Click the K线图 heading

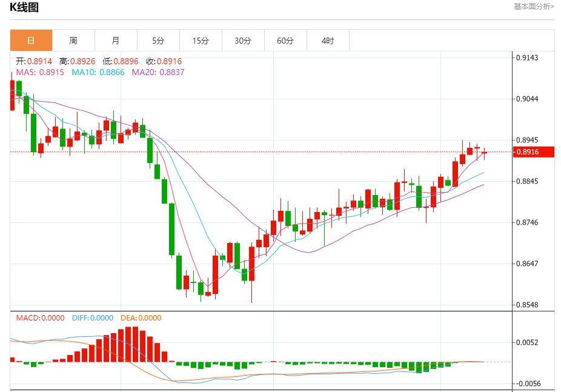[24, 7]
